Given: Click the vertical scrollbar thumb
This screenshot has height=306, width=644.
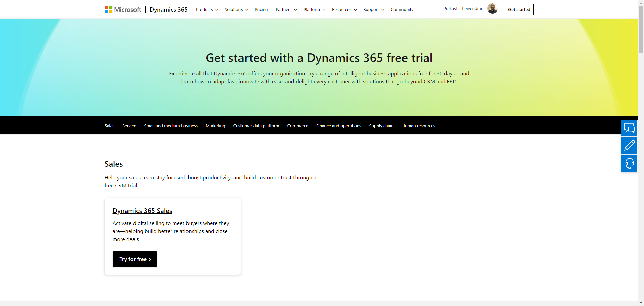Looking at the screenshot, I should pos(641,30).
